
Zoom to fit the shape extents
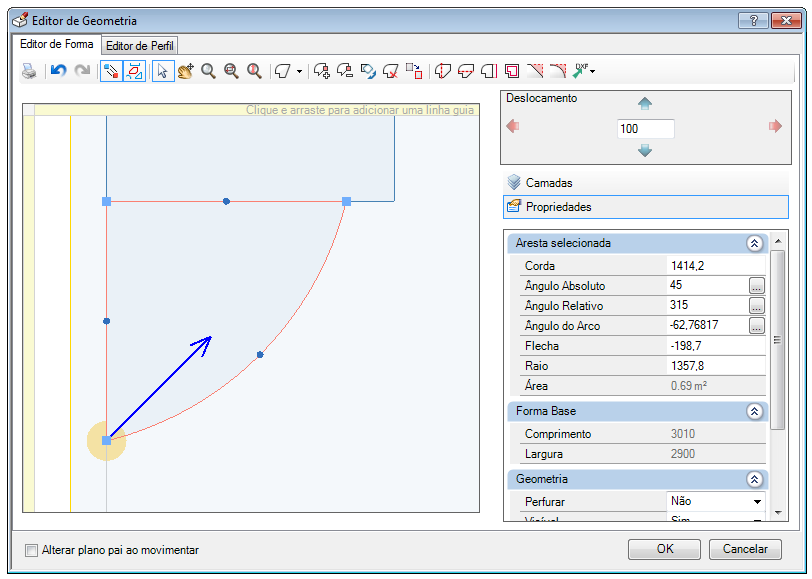tap(231, 71)
